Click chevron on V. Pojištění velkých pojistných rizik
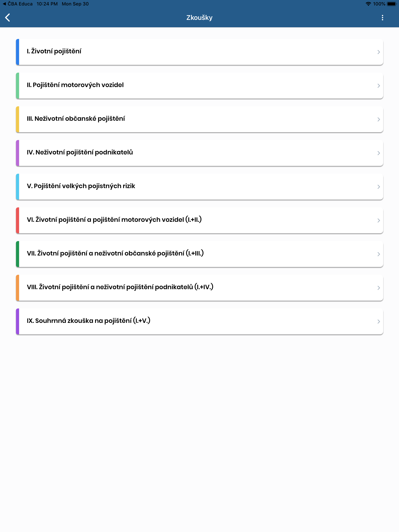The width and height of the screenshot is (399, 532). click(379, 187)
